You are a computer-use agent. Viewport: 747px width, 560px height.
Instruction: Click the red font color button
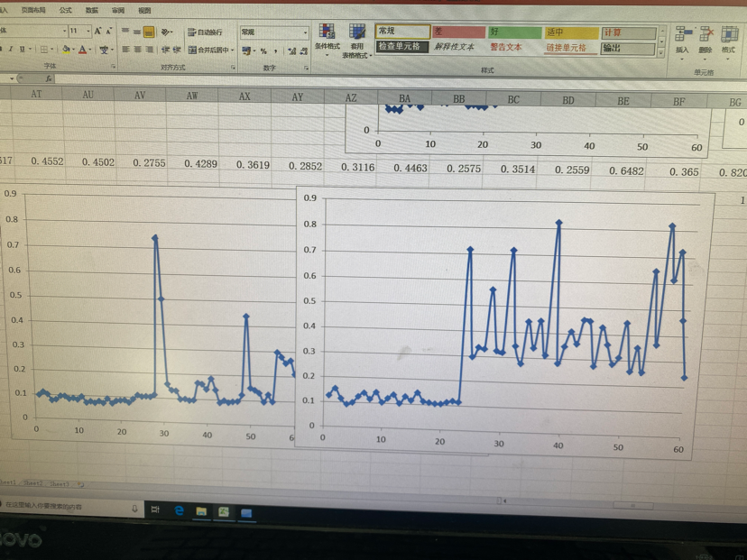[84, 50]
